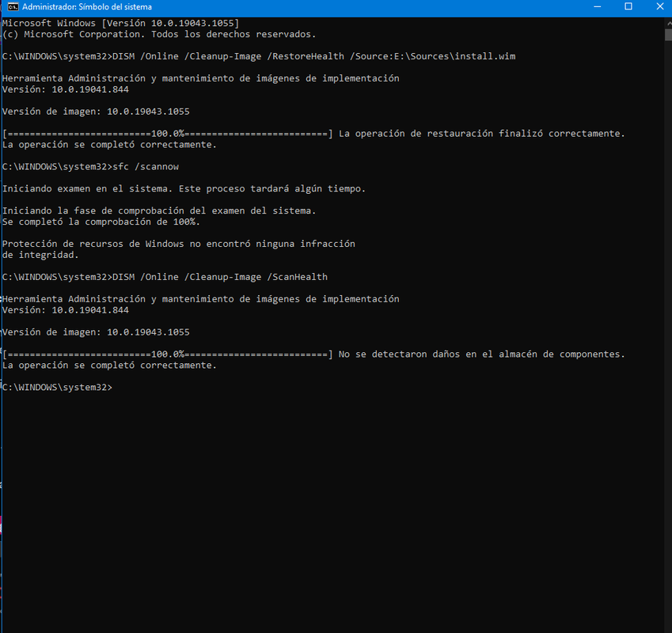Close the Símbolo del sistema window
Screen dimensions: 672x633
tap(659, 7)
